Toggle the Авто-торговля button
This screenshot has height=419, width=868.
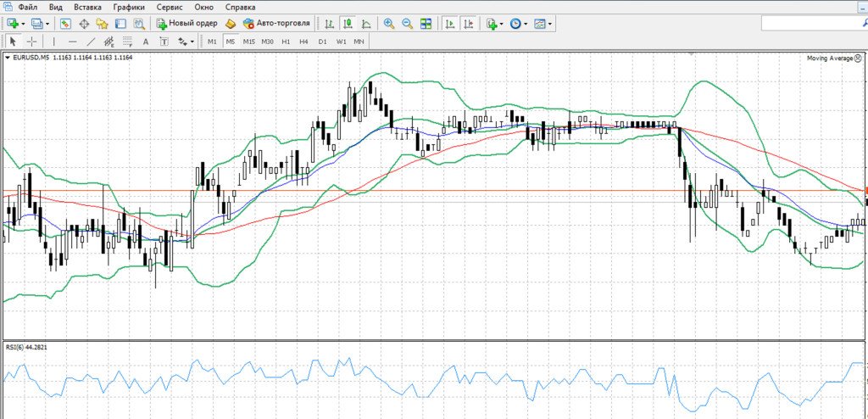click(276, 24)
